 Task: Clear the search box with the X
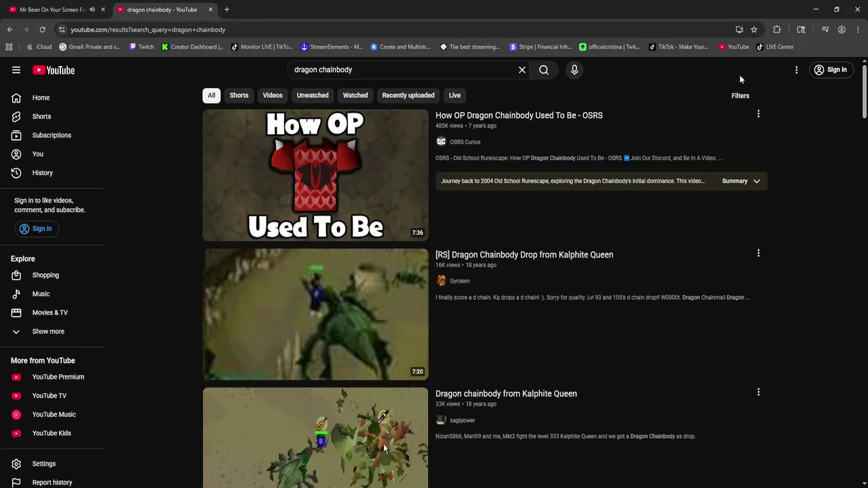(x=522, y=70)
